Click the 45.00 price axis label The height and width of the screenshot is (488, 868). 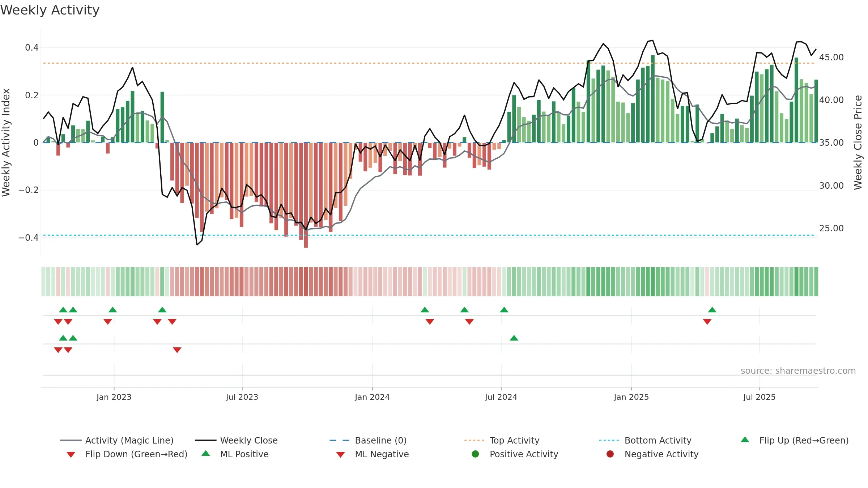tap(831, 57)
